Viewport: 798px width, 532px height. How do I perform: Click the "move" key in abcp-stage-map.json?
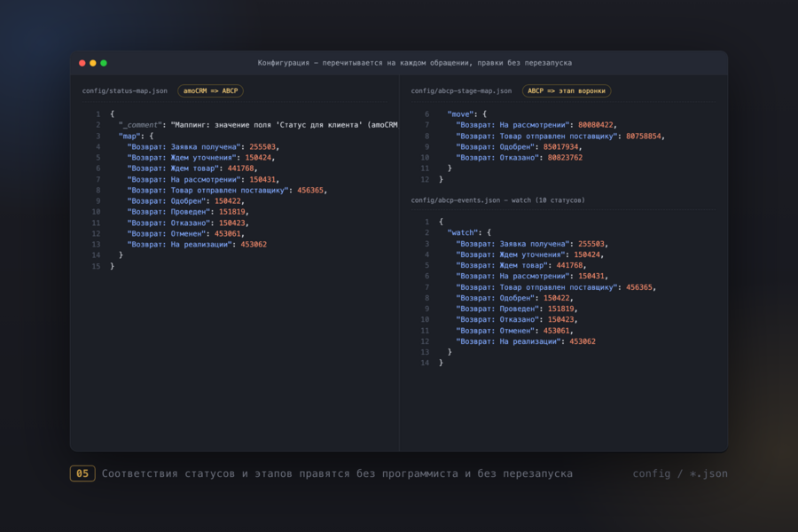click(462, 114)
